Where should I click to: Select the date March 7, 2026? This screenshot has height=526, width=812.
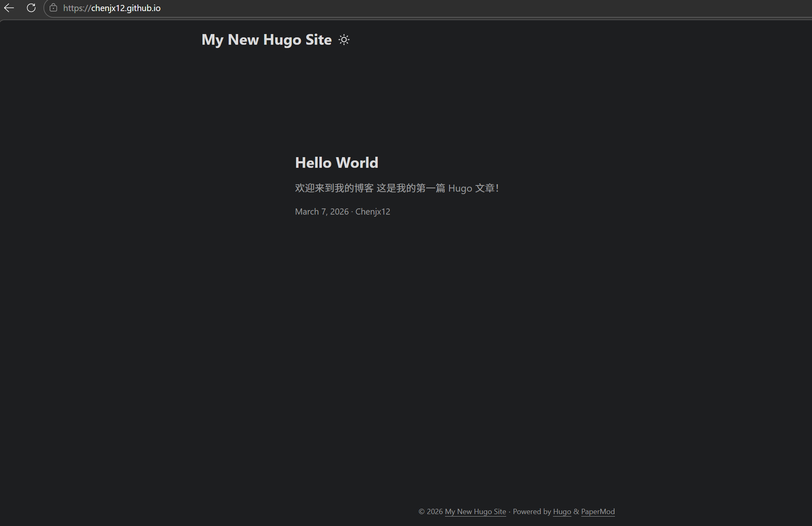322,212
